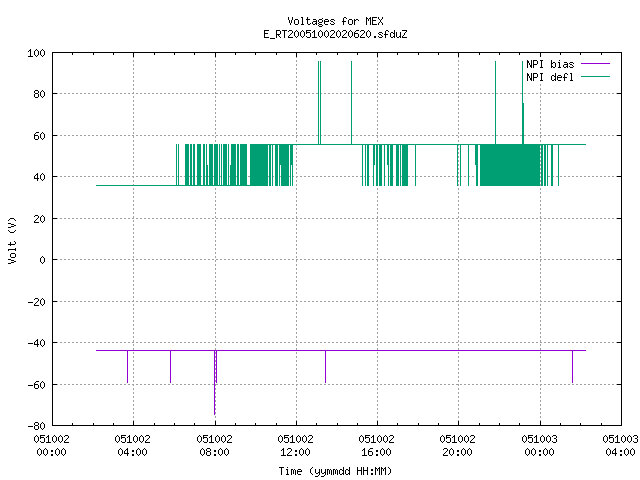
Task: Click the y-axis tick label -20
Action: [36, 302]
